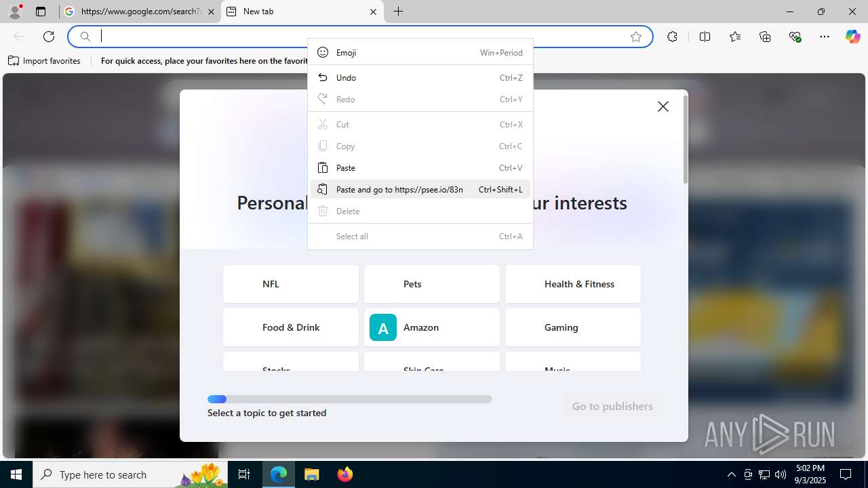Screen dimensions: 868x488
Task: Click the dialog vertical scrollbar
Action: tap(686, 139)
